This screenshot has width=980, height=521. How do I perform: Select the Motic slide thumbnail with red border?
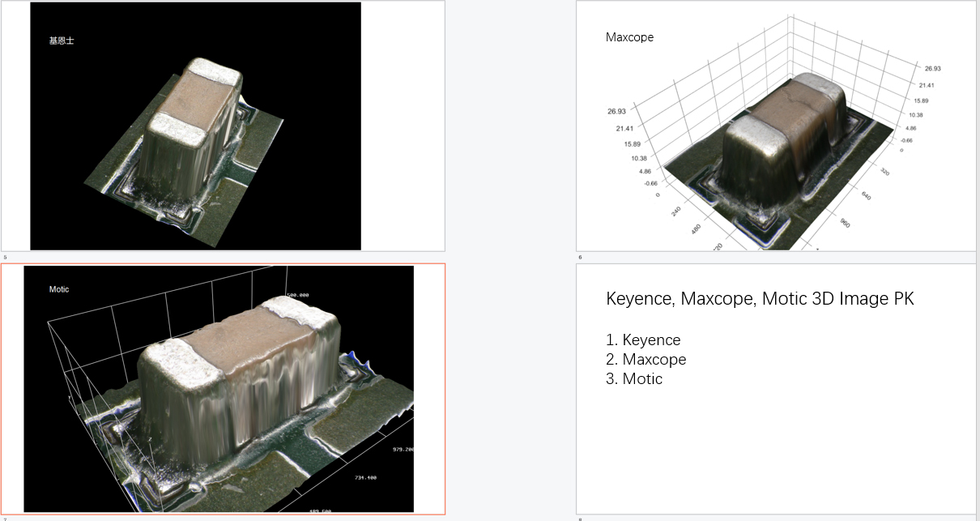pos(223,389)
